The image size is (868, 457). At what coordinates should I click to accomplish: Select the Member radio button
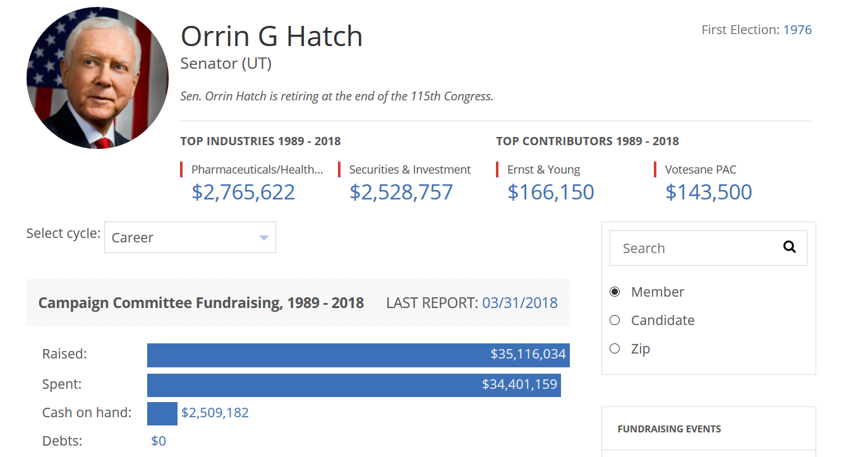coord(615,292)
